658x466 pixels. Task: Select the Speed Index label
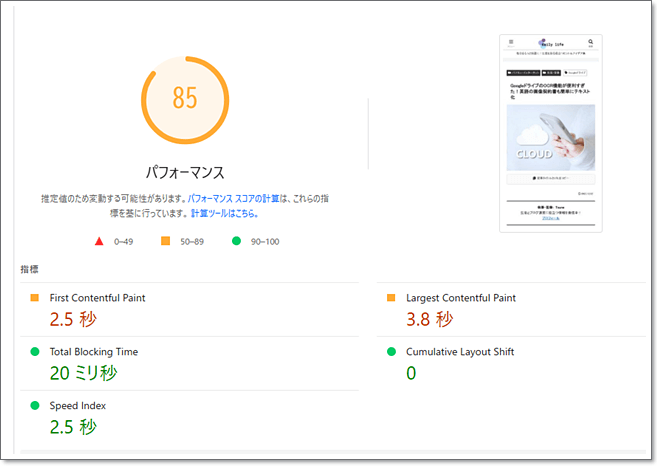tap(78, 406)
